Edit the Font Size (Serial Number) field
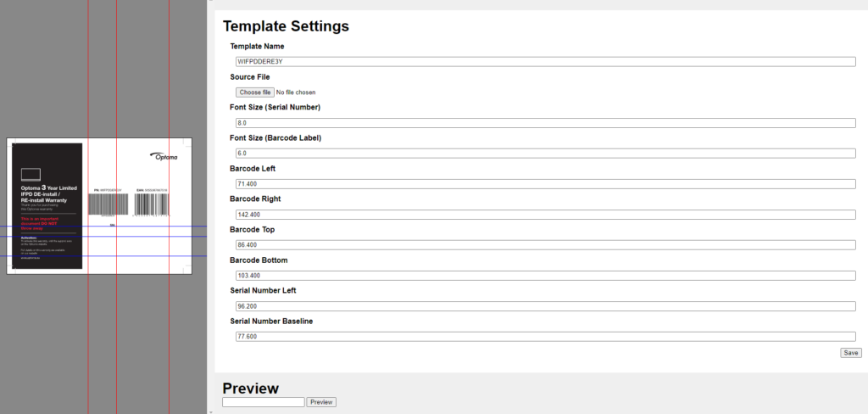This screenshot has width=868, height=414. coord(545,123)
